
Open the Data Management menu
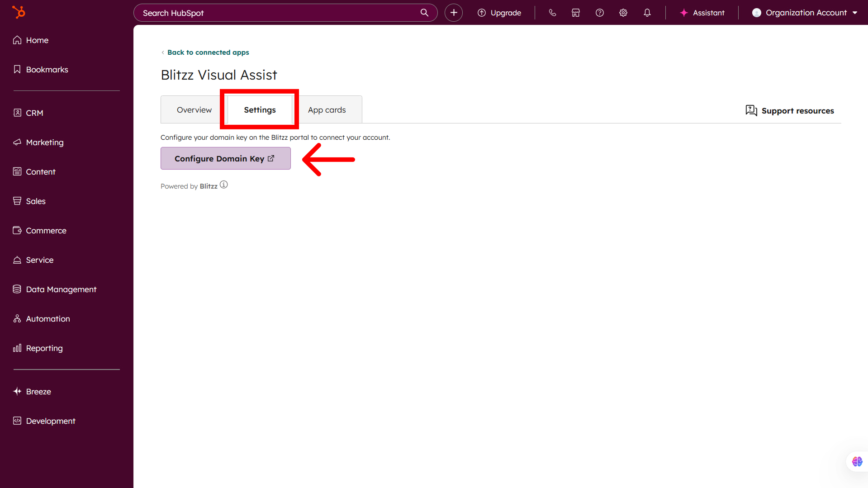click(55, 289)
